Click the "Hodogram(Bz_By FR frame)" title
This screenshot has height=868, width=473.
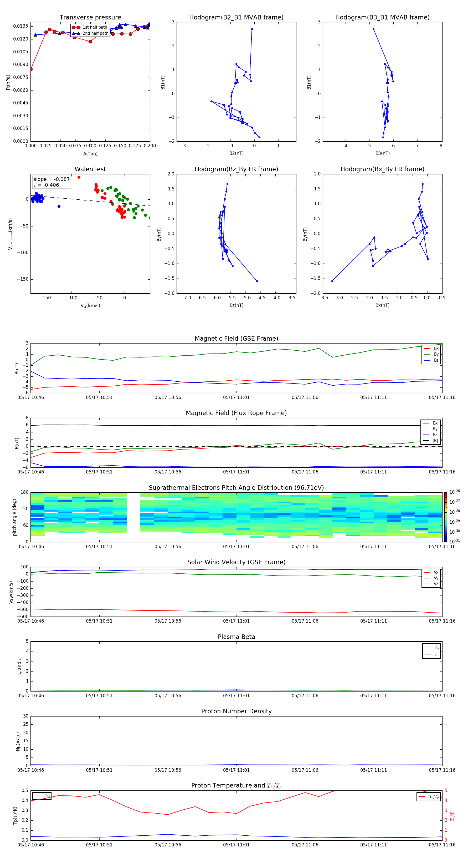[236, 169]
